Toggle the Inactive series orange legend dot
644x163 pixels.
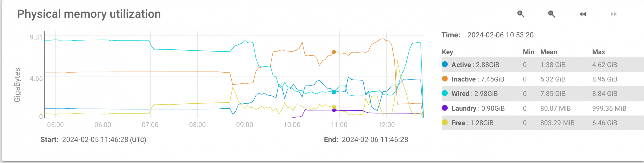pyautogui.click(x=445, y=79)
